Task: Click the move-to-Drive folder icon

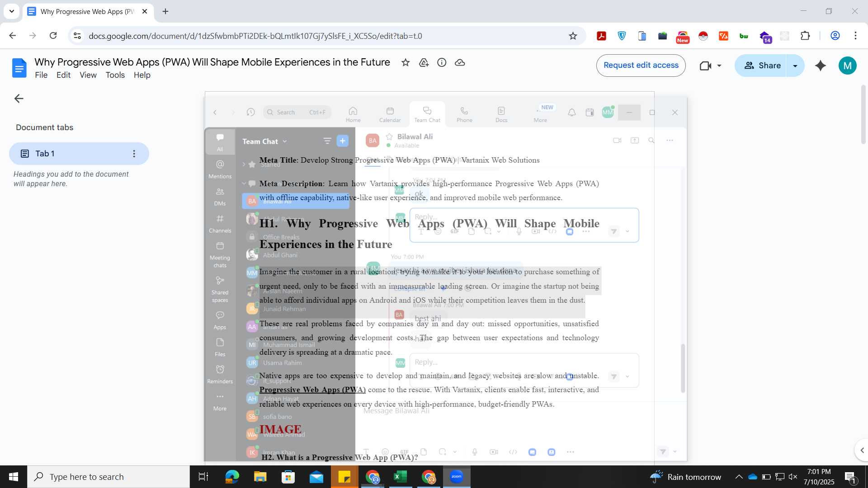Action: (424, 63)
